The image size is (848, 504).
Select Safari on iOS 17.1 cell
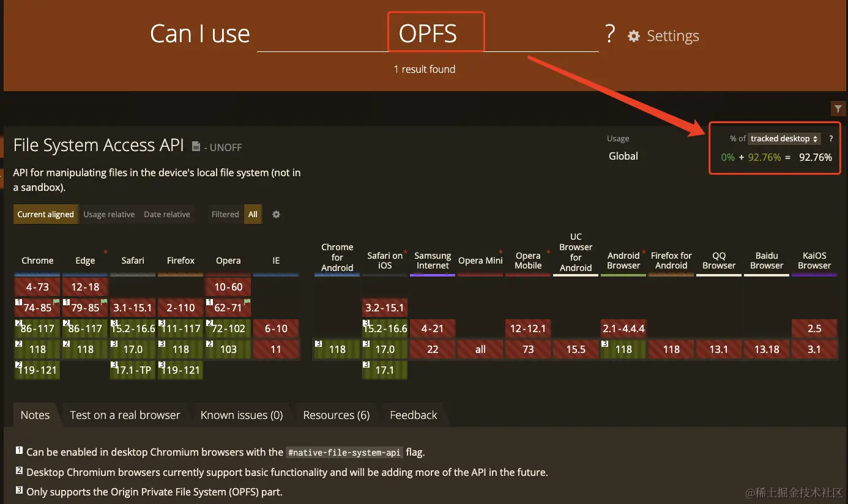(385, 370)
